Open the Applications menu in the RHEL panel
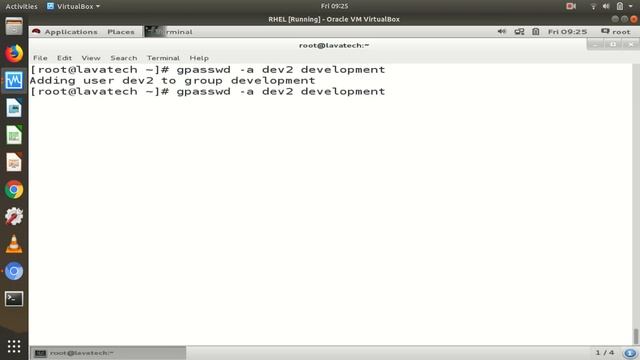The width and height of the screenshot is (640, 360). [71, 31]
